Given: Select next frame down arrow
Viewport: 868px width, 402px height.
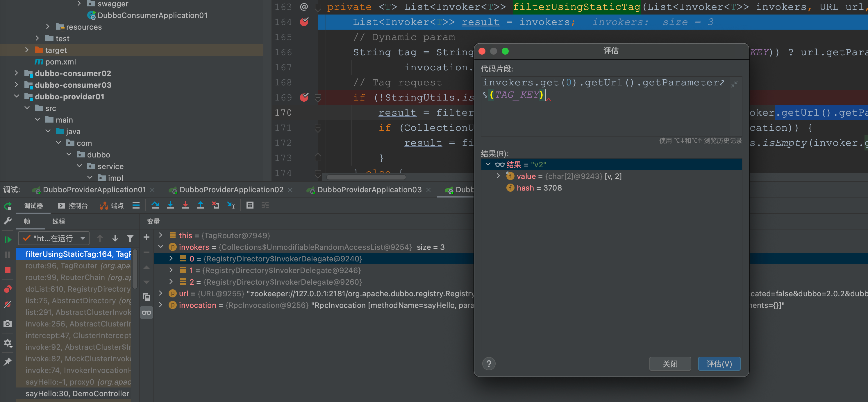Looking at the screenshot, I should 115,238.
